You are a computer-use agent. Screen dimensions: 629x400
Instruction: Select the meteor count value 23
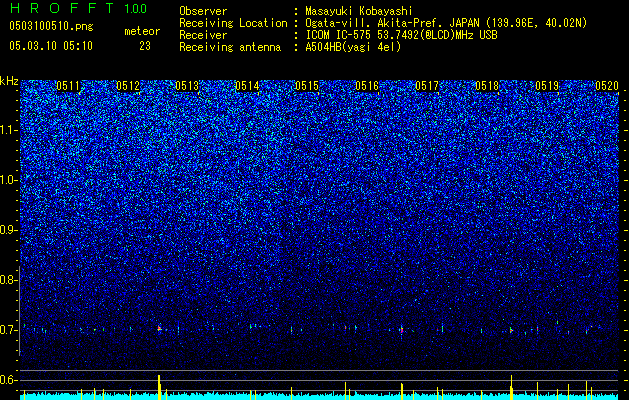[145, 46]
